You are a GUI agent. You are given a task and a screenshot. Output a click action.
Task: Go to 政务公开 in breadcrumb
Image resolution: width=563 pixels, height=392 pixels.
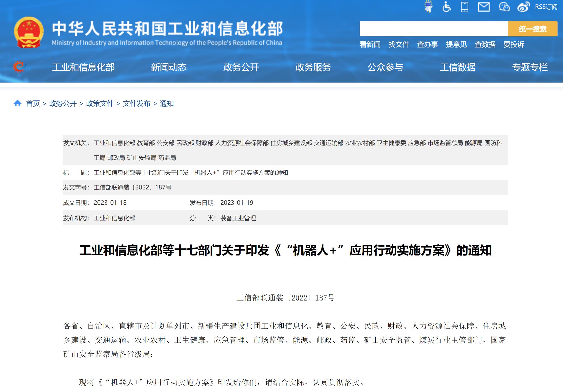tap(63, 103)
